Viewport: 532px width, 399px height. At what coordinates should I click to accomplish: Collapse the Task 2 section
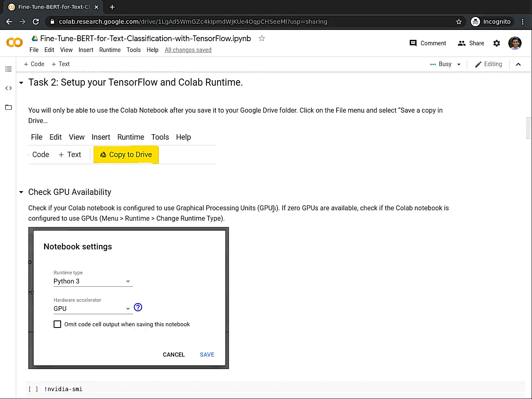coord(21,83)
